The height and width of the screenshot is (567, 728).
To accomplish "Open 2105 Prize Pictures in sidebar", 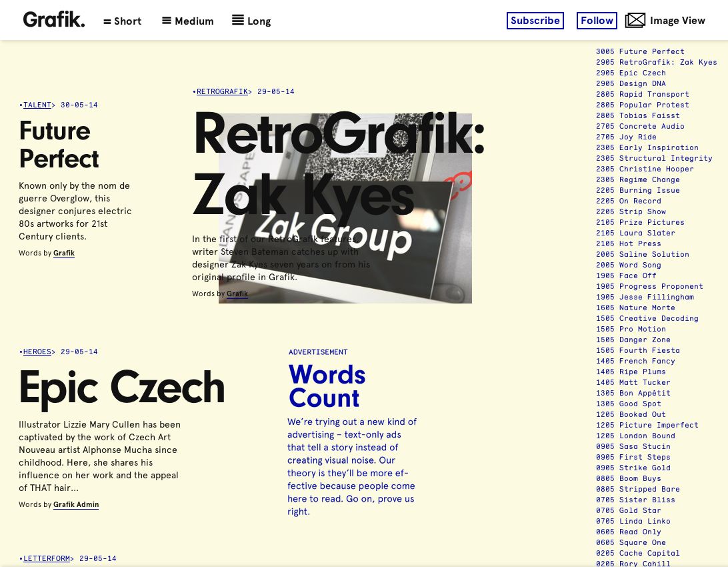I will pos(640,222).
